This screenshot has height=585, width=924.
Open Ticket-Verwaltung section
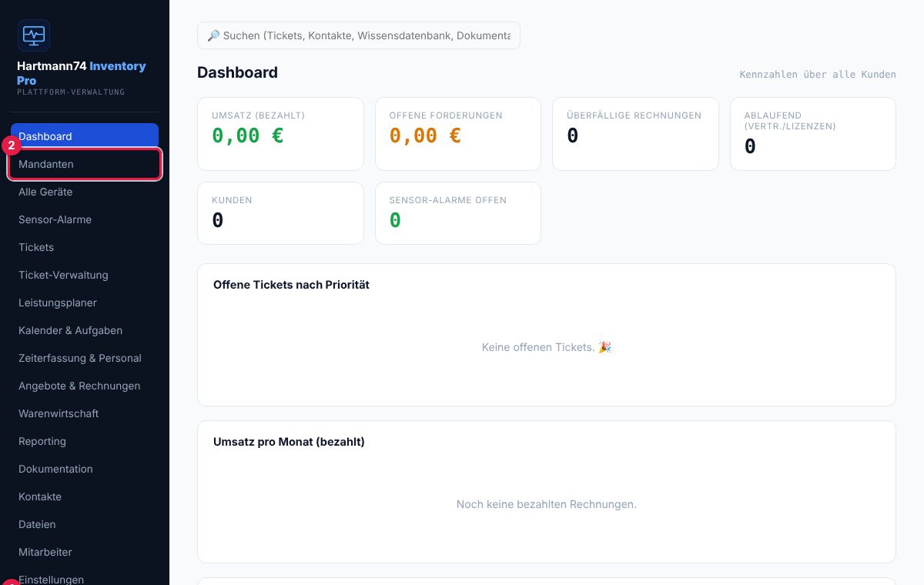[85, 275]
